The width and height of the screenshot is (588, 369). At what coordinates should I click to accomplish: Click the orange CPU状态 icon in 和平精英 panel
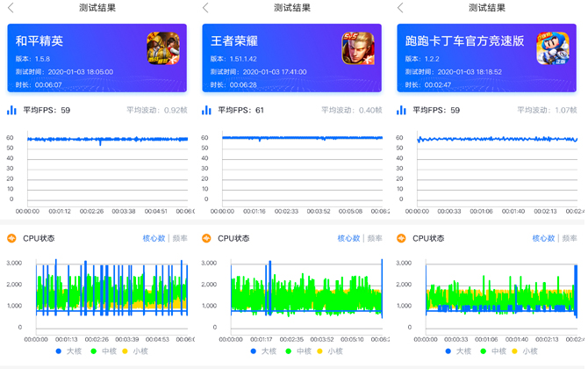[x=11, y=238]
